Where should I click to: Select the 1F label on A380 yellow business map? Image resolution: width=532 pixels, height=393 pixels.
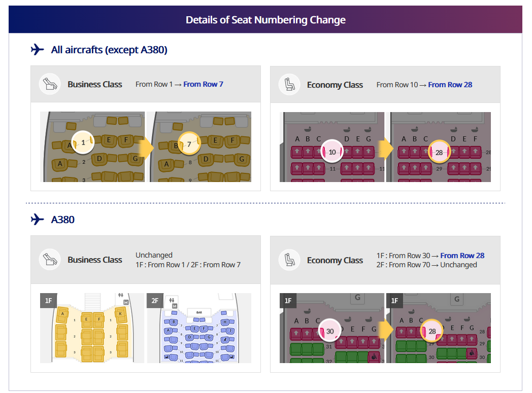[x=48, y=301]
